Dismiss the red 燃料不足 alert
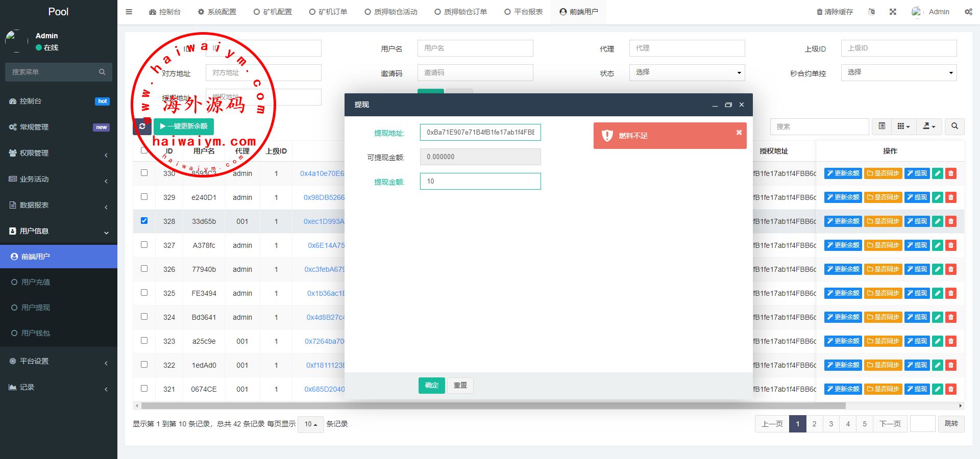Image resolution: width=980 pixels, height=459 pixels. tap(739, 133)
